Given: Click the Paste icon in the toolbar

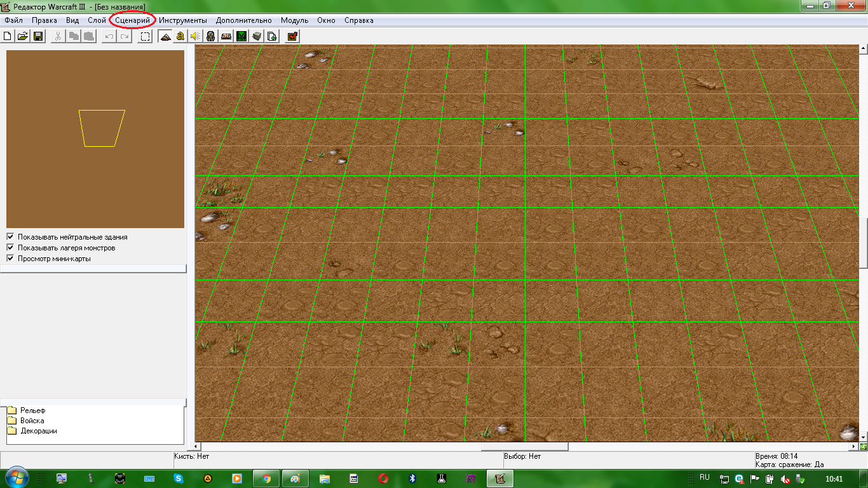Looking at the screenshot, I should coord(89,36).
